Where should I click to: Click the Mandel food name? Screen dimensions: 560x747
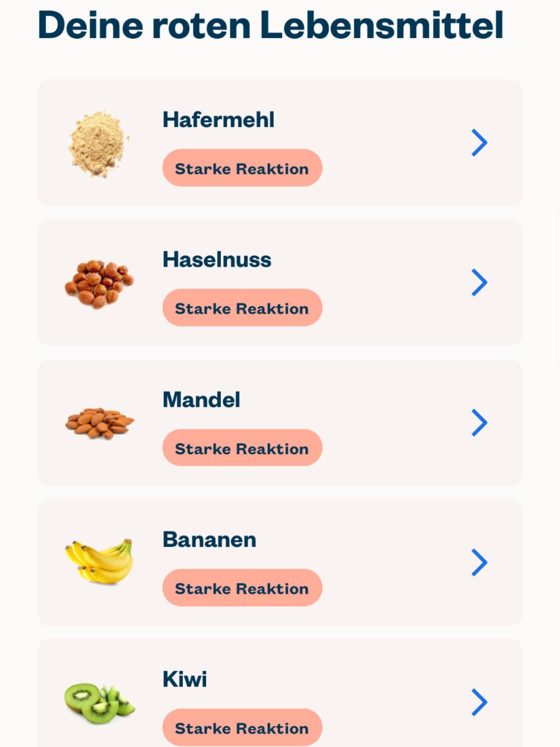[201, 400]
